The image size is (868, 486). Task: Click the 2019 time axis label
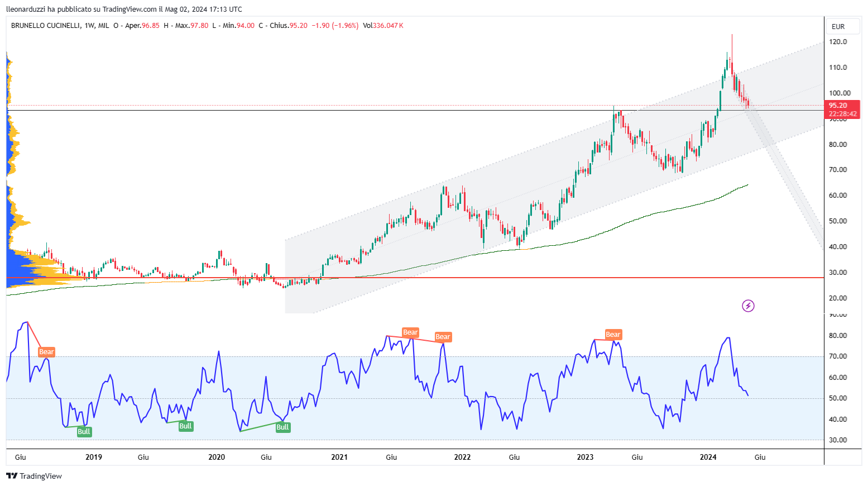click(94, 457)
